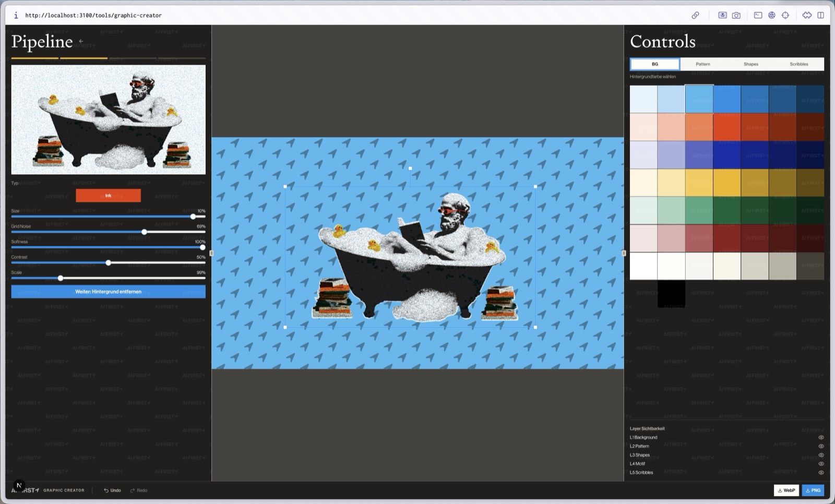
Task: Click the copy link icon in address bar
Action: [x=695, y=15]
